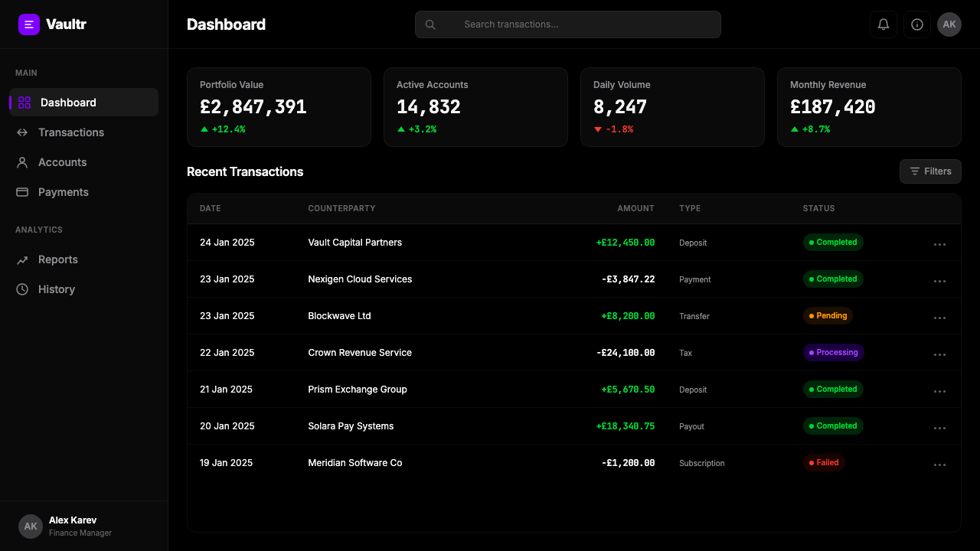
Task: Open Reports in sidebar
Action: coord(84,259)
